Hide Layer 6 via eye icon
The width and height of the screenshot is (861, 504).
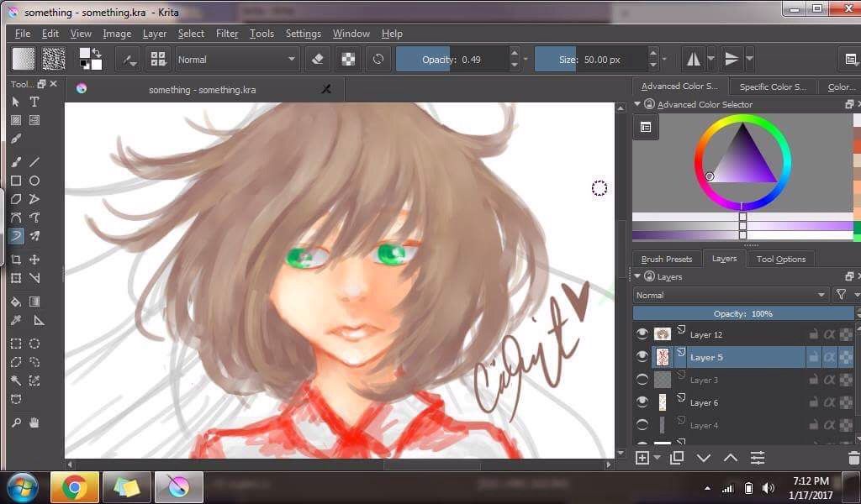click(x=642, y=402)
